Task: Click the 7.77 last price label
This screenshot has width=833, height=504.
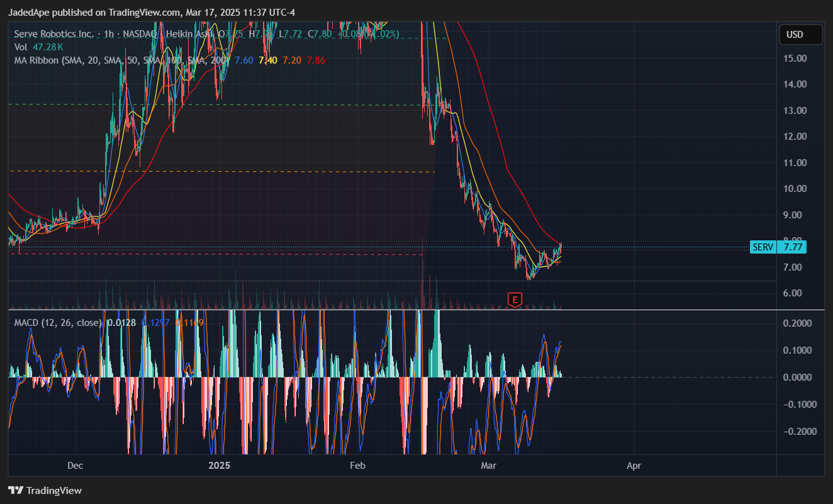Action: pos(791,247)
